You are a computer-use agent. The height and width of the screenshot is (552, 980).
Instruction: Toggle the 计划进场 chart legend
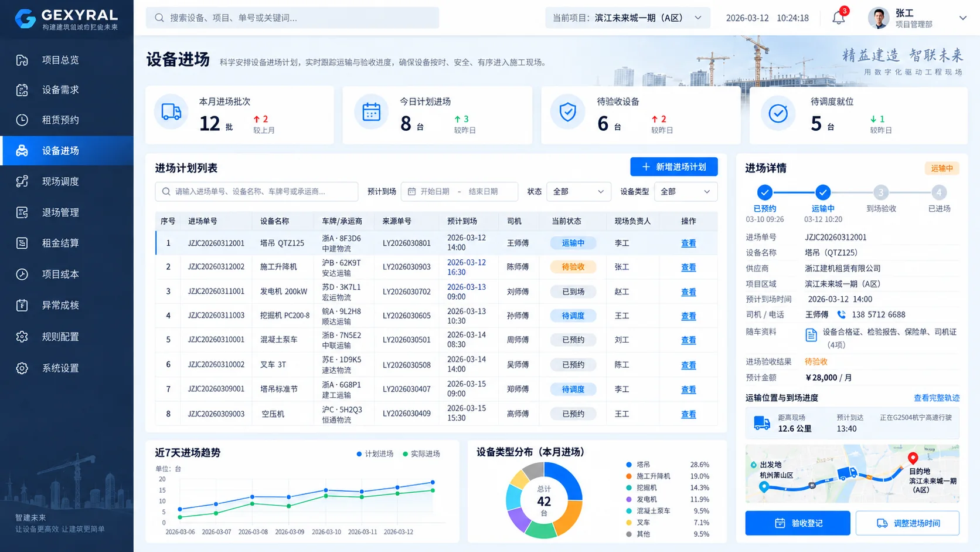pos(375,454)
